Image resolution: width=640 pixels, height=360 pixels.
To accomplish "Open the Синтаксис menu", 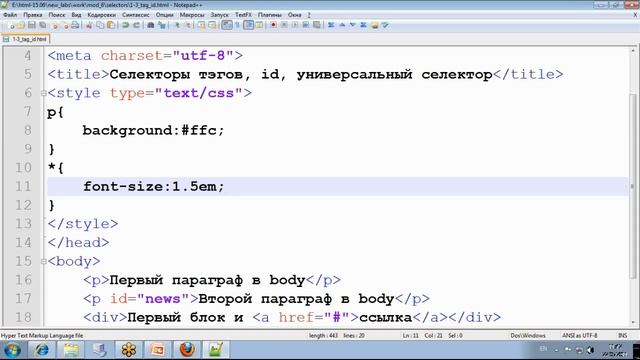I will pyautogui.click(x=136, y=15).
